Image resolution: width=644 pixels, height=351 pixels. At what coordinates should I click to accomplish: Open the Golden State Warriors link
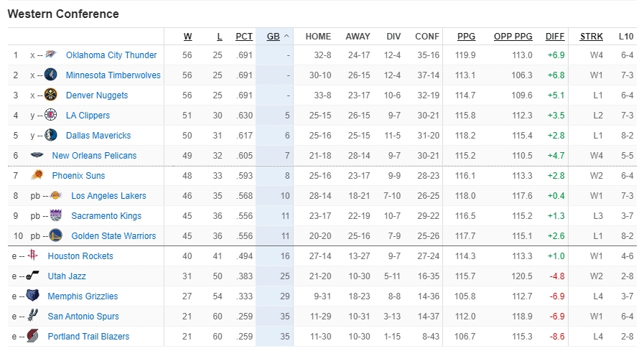tap(113, 236)
